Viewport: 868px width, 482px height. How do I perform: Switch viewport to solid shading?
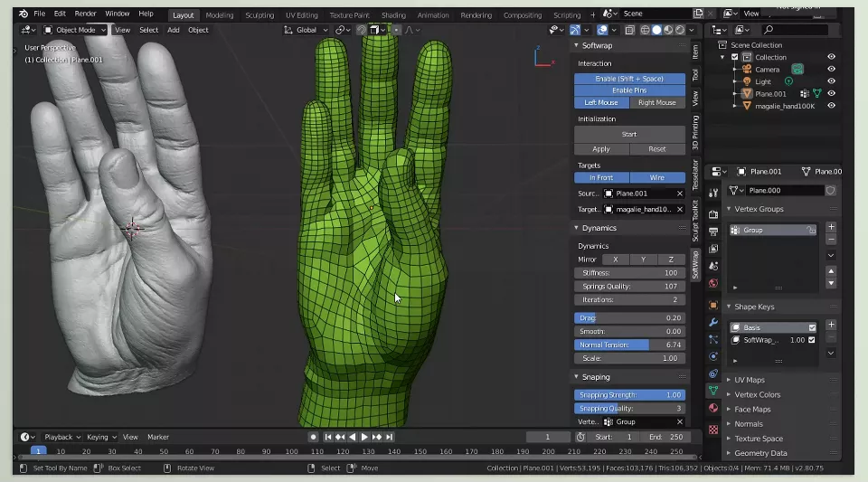pos(656,30)
